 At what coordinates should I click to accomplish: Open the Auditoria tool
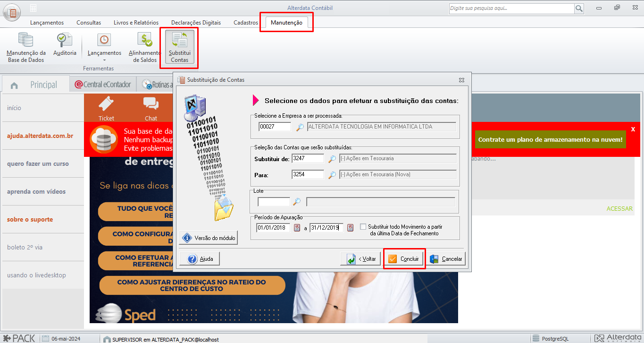pyautogui.click(x=65, y=45)
